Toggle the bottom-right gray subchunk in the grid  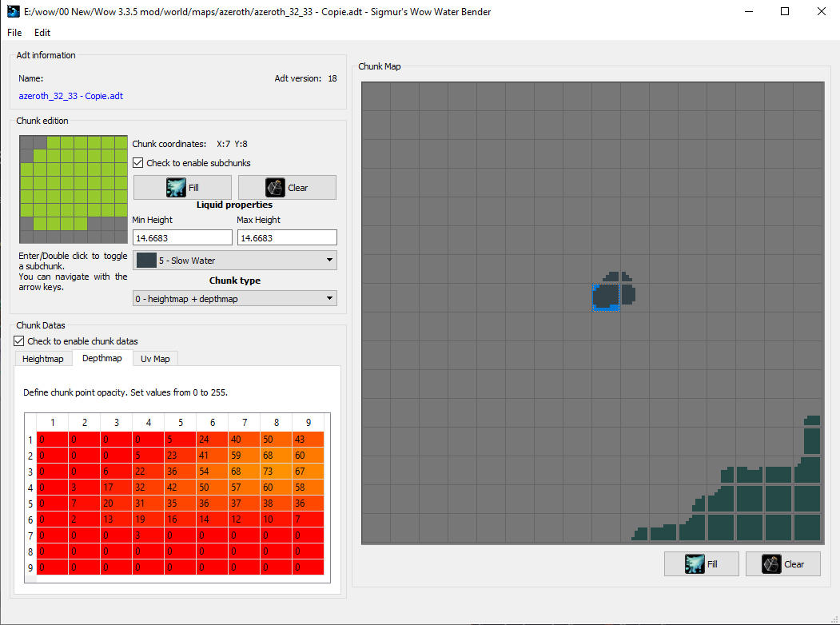click(x=121, y=237)
